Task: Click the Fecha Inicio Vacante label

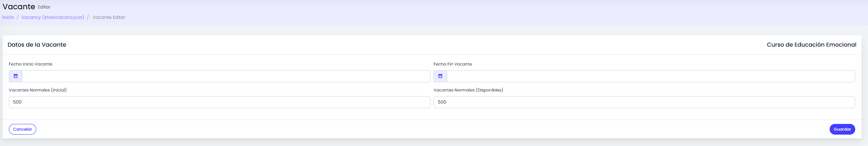Action: pos(31,64)
